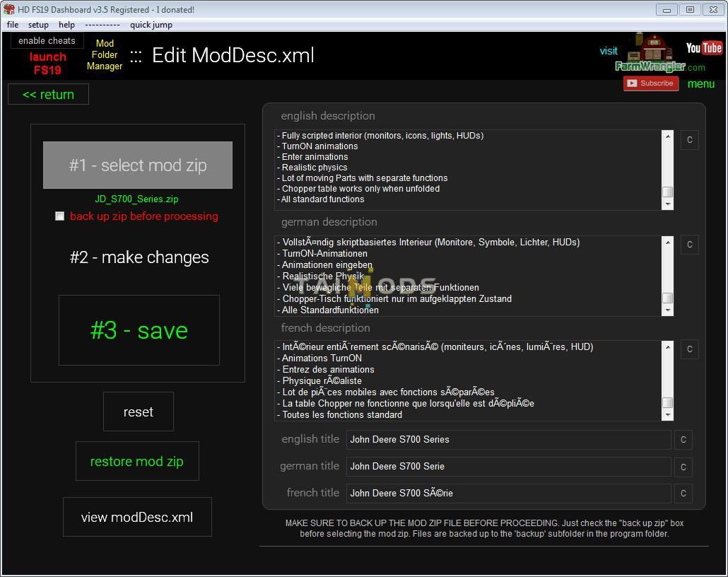
Task: Clear the german description with C button
Action: tap(689, 245)
